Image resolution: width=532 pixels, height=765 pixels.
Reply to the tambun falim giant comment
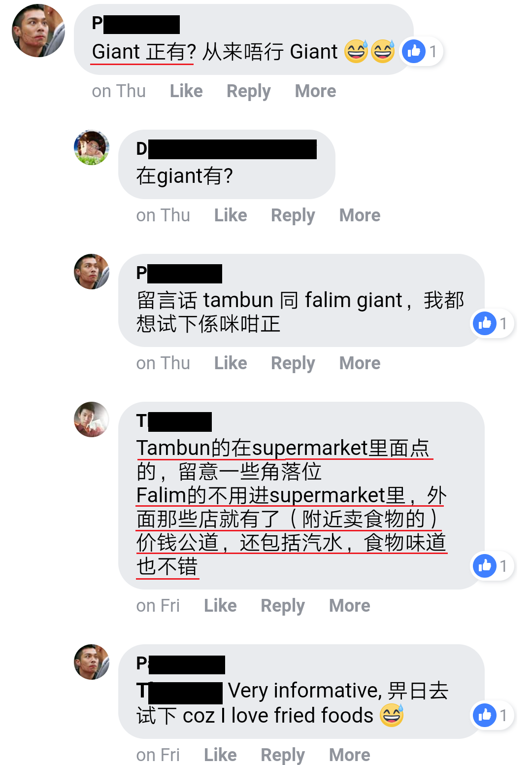coord(293,364)
